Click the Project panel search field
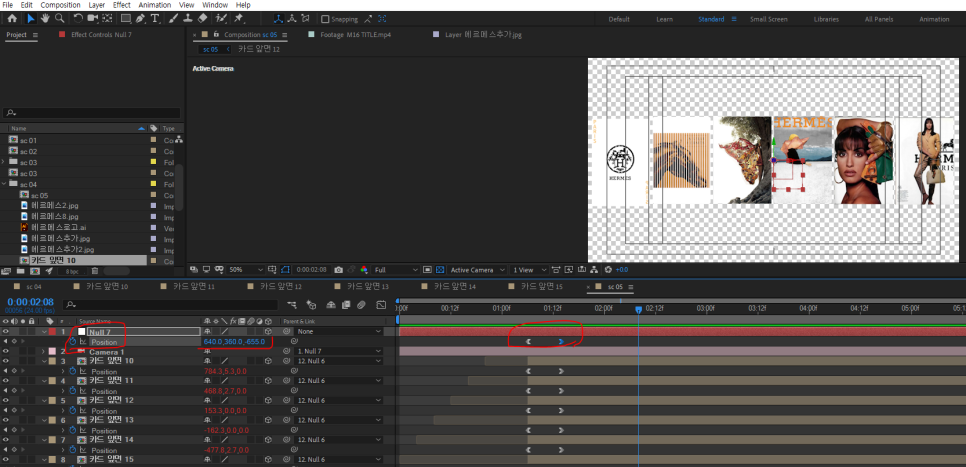The width and height of the screenshot is (966, 467). pos(91,113)
